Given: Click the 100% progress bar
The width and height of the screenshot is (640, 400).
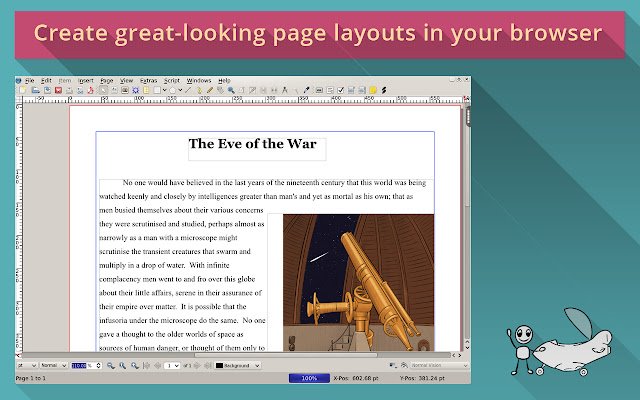Looking at the screenshot, I should click(309, 378).
